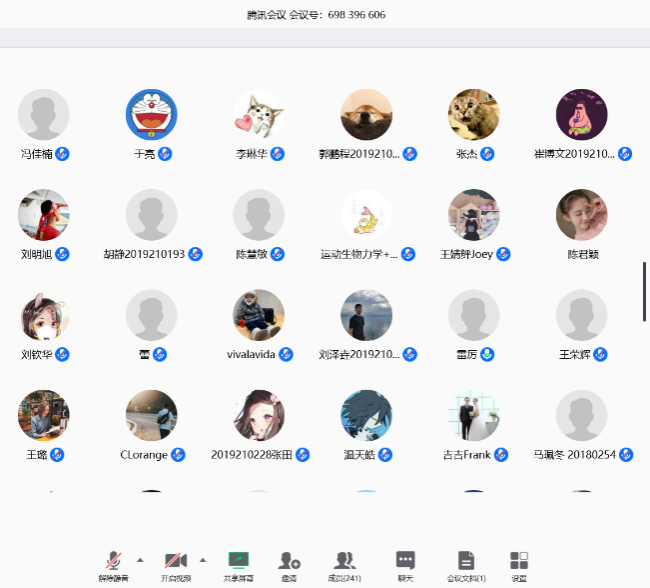Select vivalavida's participant avatar
Viewport: 650px width, 588px height.
pos(259,315)
